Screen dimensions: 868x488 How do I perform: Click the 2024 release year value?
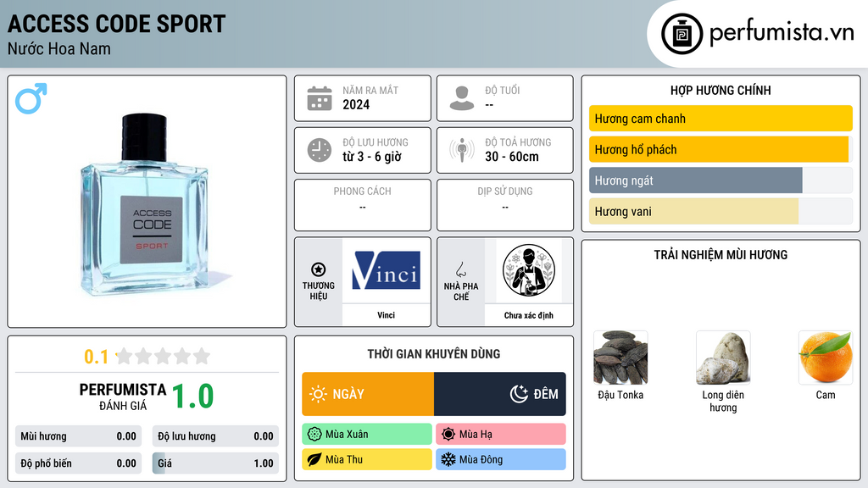(x=356, y=104)
